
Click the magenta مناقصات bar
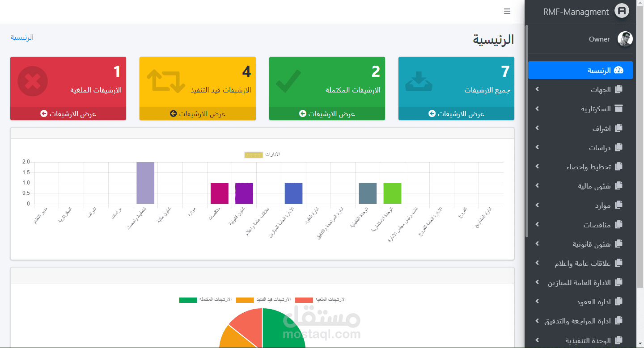point(220,193)
